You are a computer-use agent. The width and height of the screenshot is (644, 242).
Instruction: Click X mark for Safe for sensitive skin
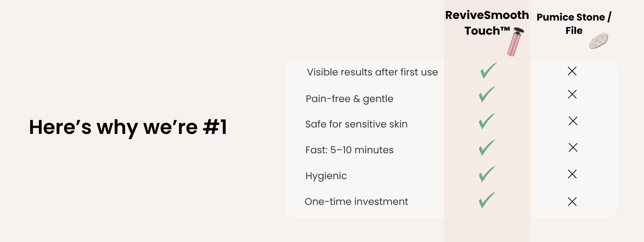573,121
